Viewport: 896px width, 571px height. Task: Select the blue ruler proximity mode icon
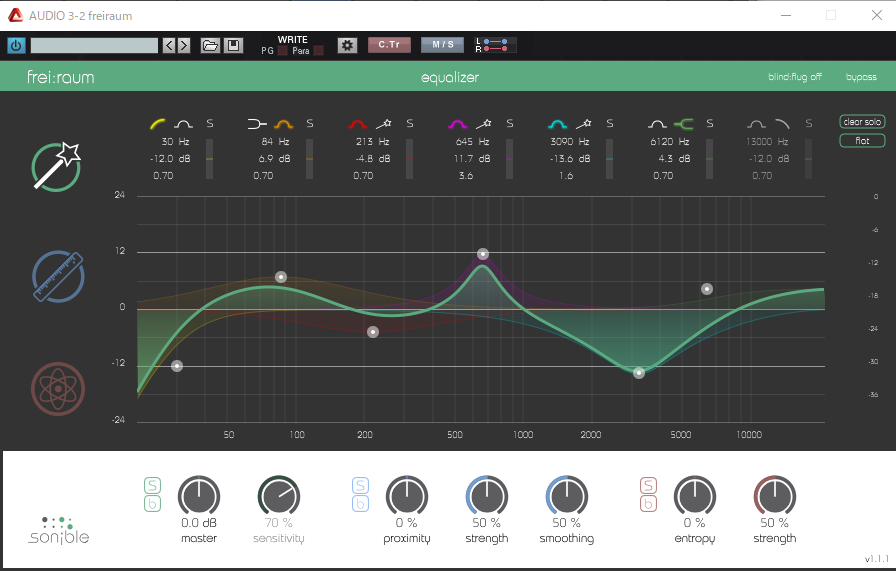56,276
